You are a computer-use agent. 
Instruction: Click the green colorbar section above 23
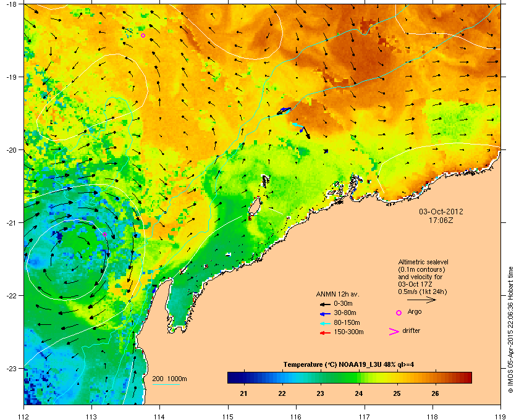coord(320,377)
